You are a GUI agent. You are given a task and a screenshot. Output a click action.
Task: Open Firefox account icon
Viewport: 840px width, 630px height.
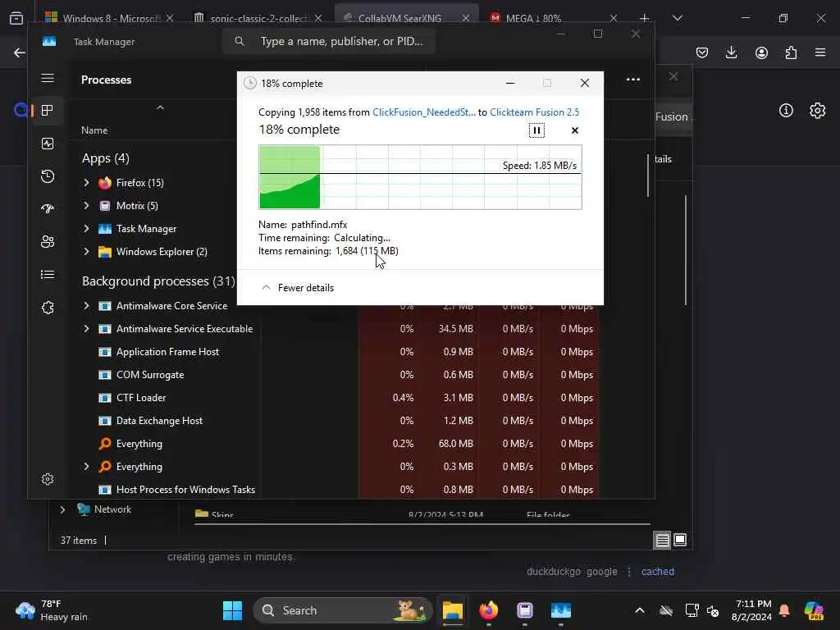tap(761, 52)
